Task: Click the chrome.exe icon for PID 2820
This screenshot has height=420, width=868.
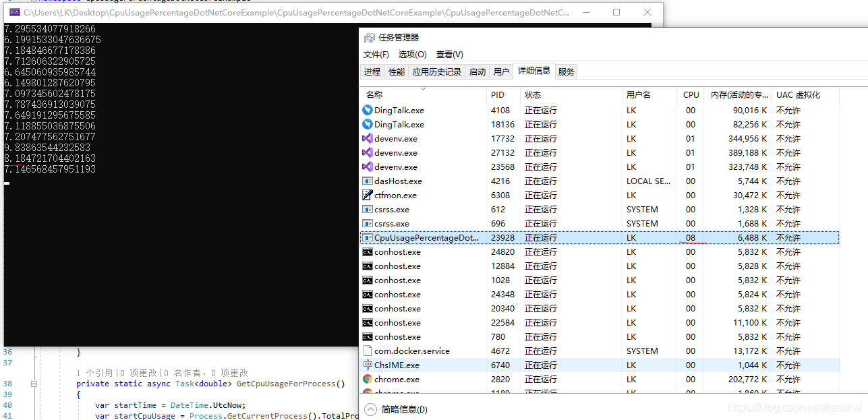Action: coord(368,379)
